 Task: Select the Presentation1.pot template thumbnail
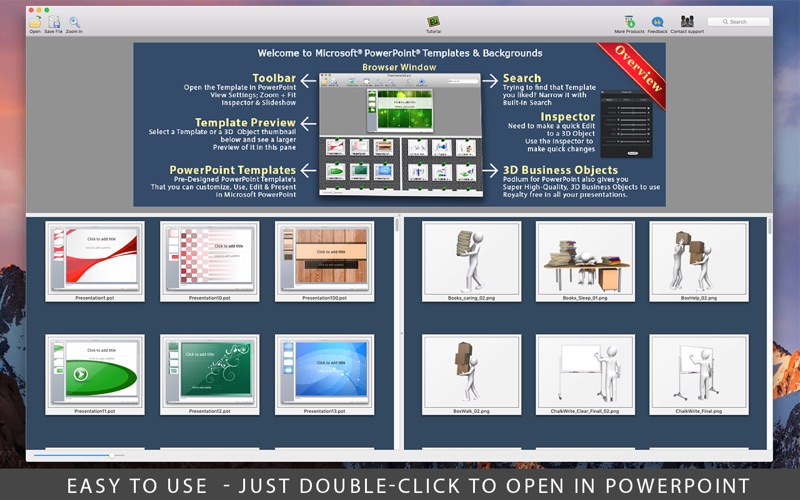pyautogui.click(x=95, y=261)
